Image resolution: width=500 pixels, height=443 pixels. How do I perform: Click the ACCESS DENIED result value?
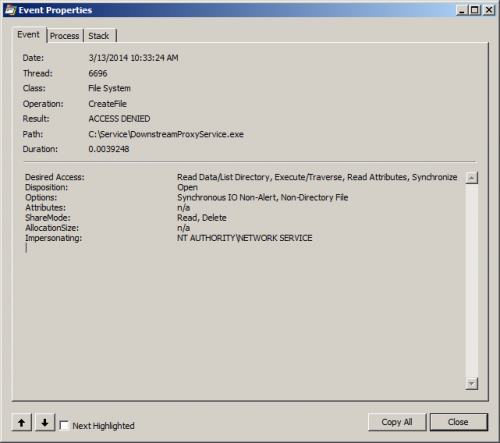click(x=119, y=119)
